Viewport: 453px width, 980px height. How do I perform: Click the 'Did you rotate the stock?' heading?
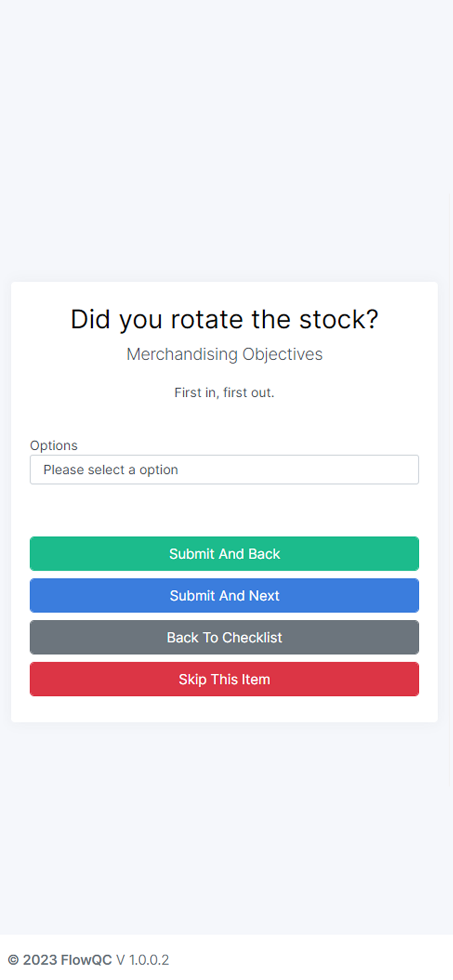[224, 319]
